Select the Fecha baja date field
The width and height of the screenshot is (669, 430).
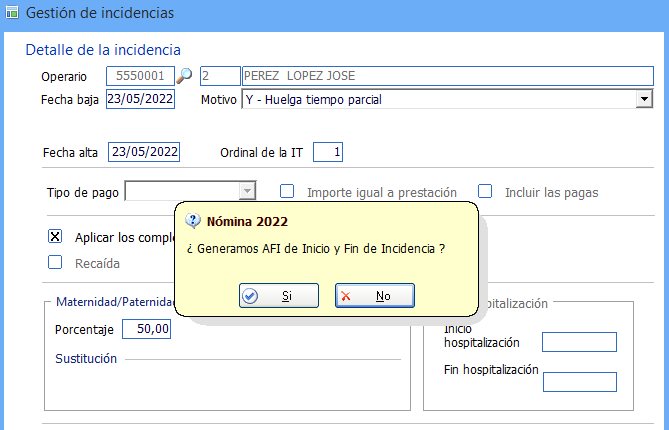140,99
